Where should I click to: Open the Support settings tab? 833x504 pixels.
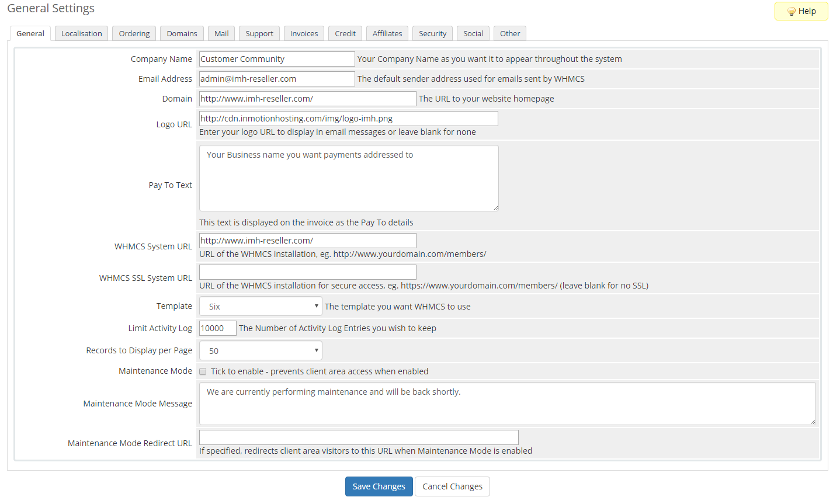tap(259, 33)
